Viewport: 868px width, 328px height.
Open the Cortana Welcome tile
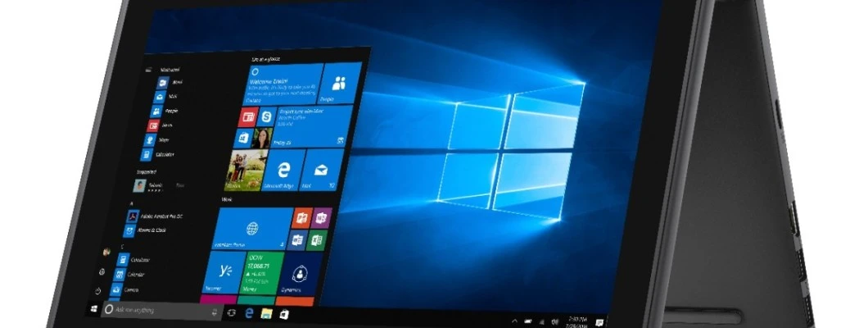[x=284, y=84]
